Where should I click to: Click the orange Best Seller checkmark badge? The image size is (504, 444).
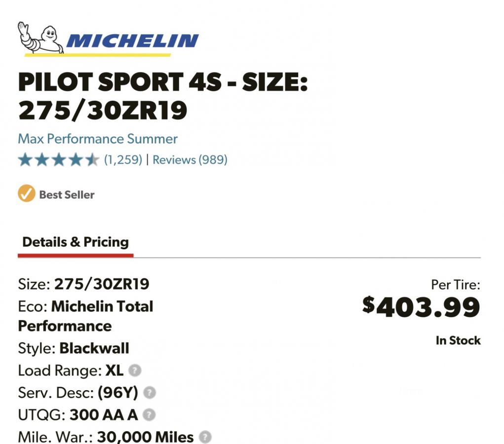[26, 193]
